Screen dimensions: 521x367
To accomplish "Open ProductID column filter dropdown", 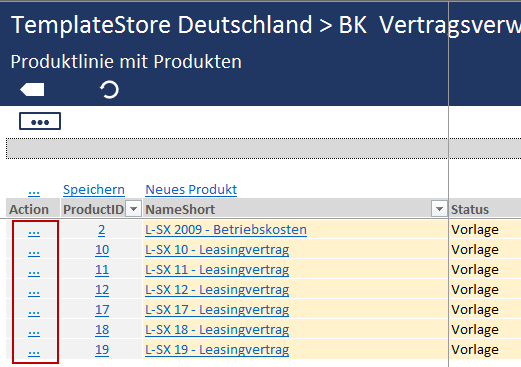I will pos(133,209).
